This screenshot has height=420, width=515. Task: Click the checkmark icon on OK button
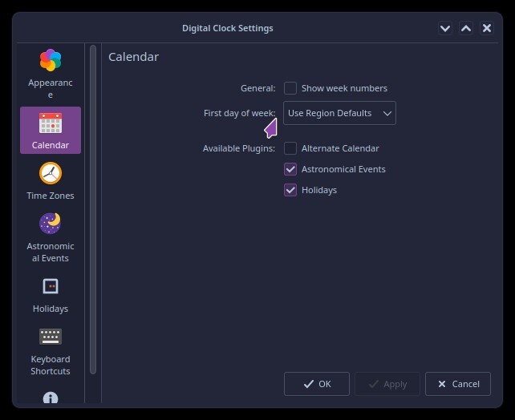(308, 384)
